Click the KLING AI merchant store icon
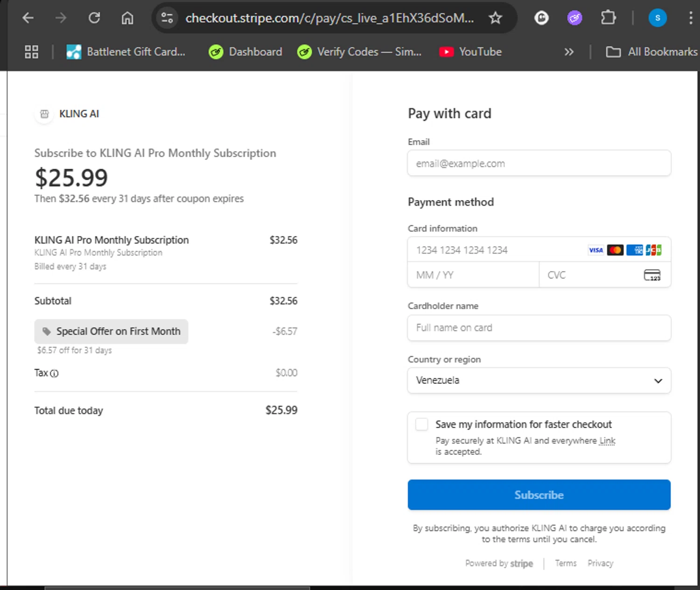The height and width of the screenshot is (590, 700). click(44, 114)
